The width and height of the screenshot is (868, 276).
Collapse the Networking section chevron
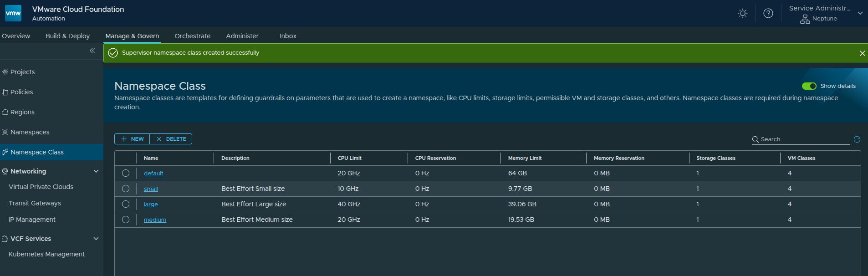pos(96,171)
